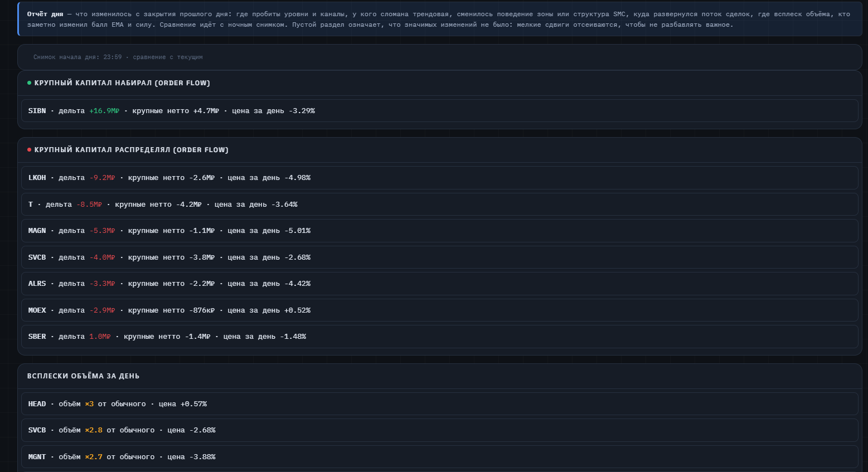Screen dimensions: 868x472
Task: Click MGNT's price change -3.88%
Action: (202, 457)
